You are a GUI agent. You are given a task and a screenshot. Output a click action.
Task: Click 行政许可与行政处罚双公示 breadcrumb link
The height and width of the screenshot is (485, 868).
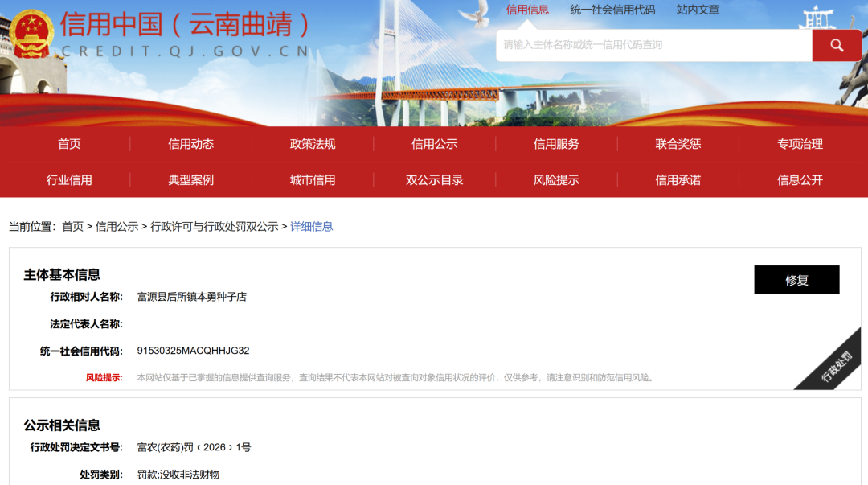[x=215, y=227]
